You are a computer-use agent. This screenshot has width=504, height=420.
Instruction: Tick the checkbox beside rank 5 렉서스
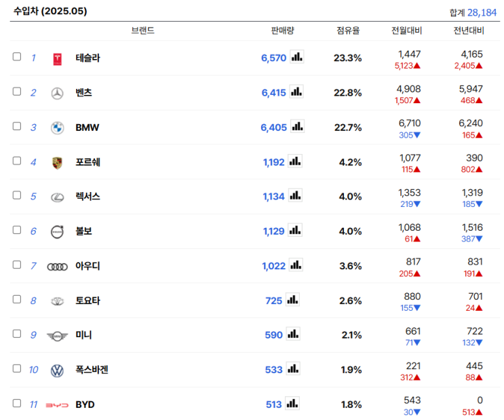[17, 195]
